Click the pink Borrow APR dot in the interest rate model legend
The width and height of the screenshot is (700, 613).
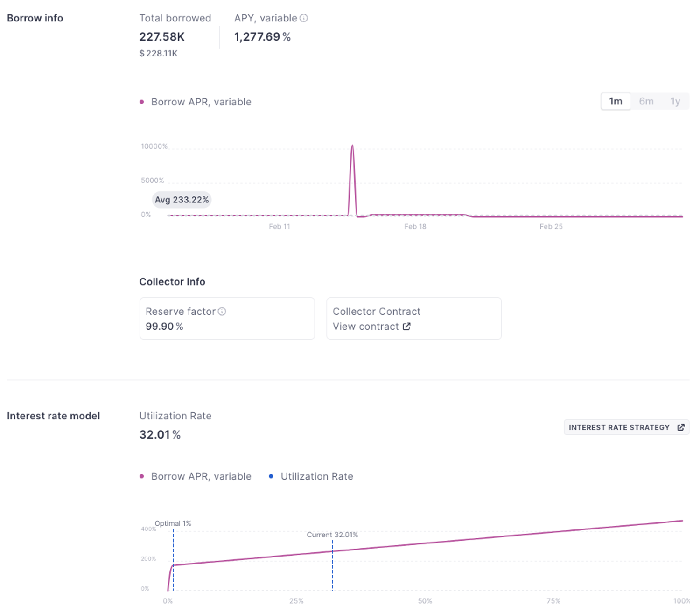point(142,476)
